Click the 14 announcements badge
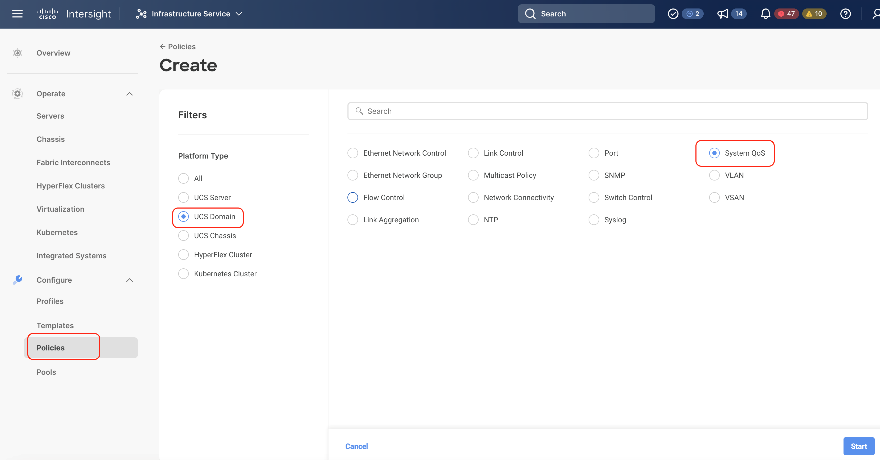Screen dimensions: 880x460 (x=739, y=14)
